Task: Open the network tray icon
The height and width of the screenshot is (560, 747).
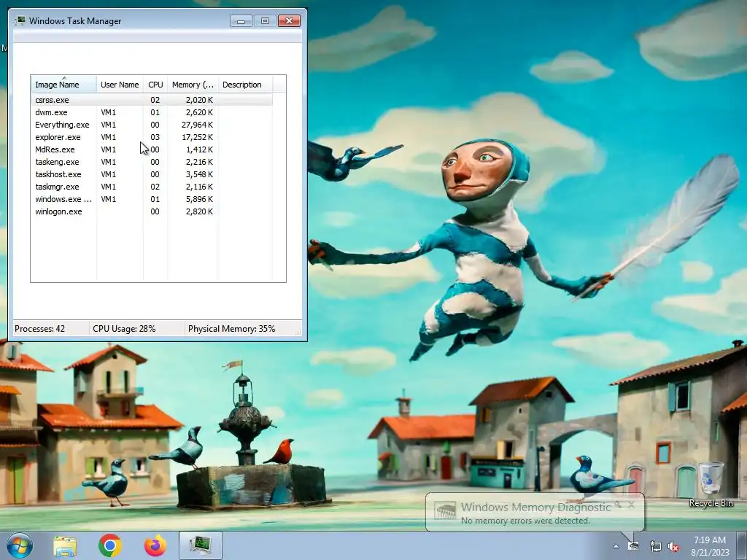Action: [656, 547]
